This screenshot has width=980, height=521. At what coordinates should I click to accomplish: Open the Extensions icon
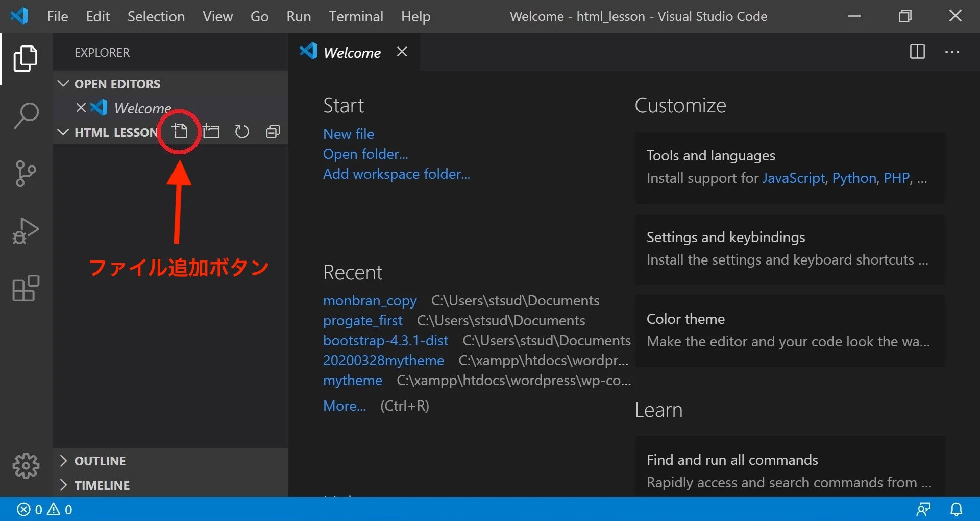[25, 289]
